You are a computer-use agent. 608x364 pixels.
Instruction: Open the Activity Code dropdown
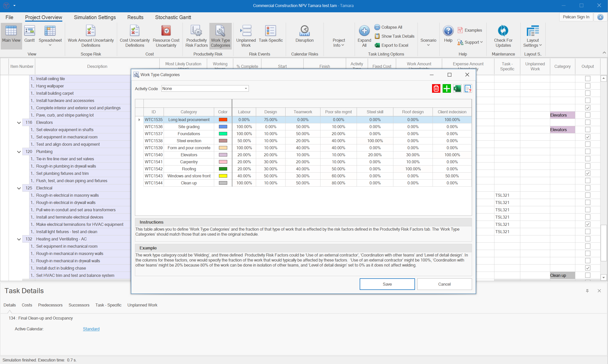coord(245,88)
